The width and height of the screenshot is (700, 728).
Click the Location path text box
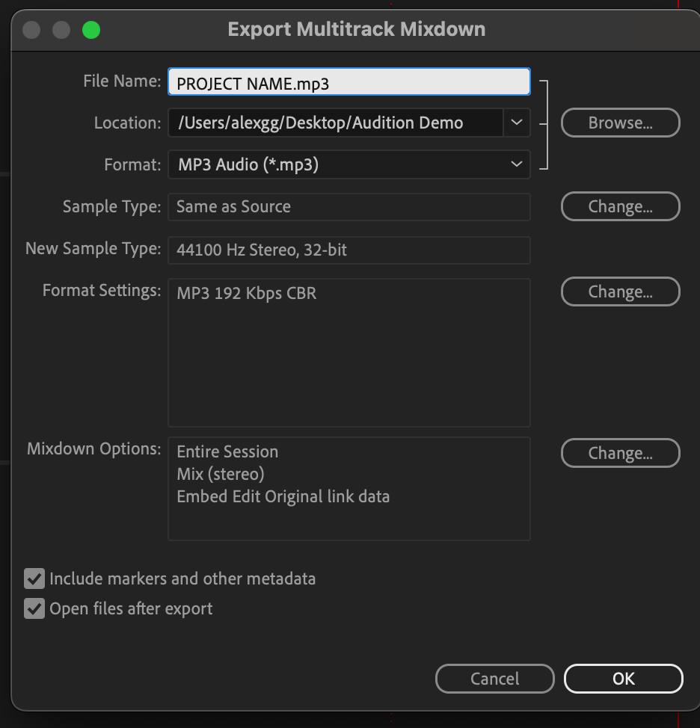[335, 123]
